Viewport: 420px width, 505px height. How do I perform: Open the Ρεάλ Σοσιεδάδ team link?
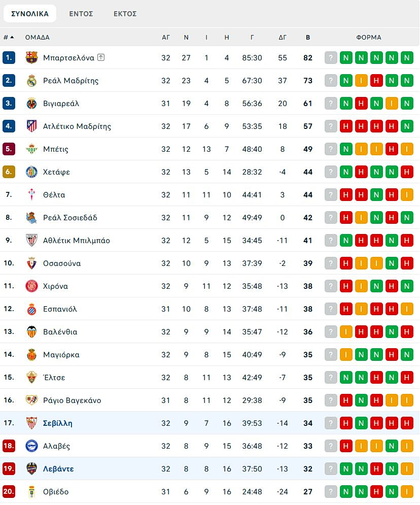coord(70,218)
